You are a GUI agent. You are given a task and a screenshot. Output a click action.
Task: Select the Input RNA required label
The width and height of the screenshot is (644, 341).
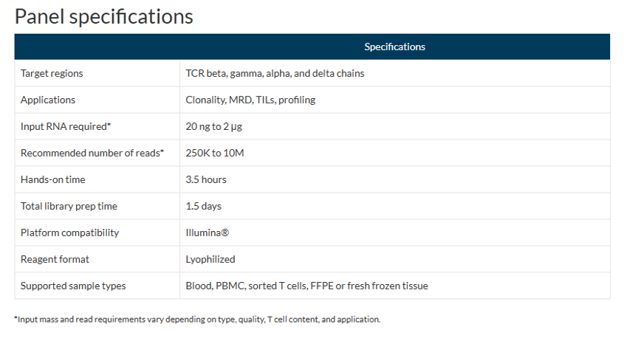pos(66,126)
